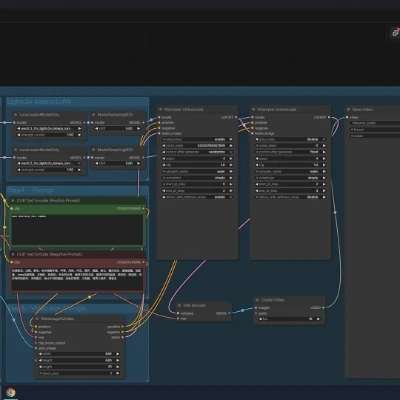Click the length value field in WanImageToVideo
400x400 pixels.
[x=79, y=367]
